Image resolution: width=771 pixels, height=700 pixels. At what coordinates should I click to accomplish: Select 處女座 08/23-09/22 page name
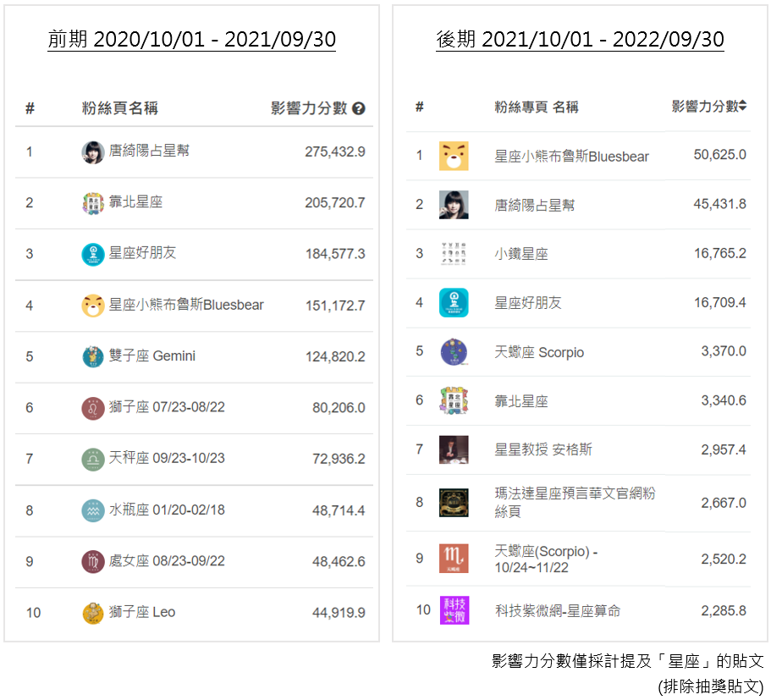pos(167,561)
